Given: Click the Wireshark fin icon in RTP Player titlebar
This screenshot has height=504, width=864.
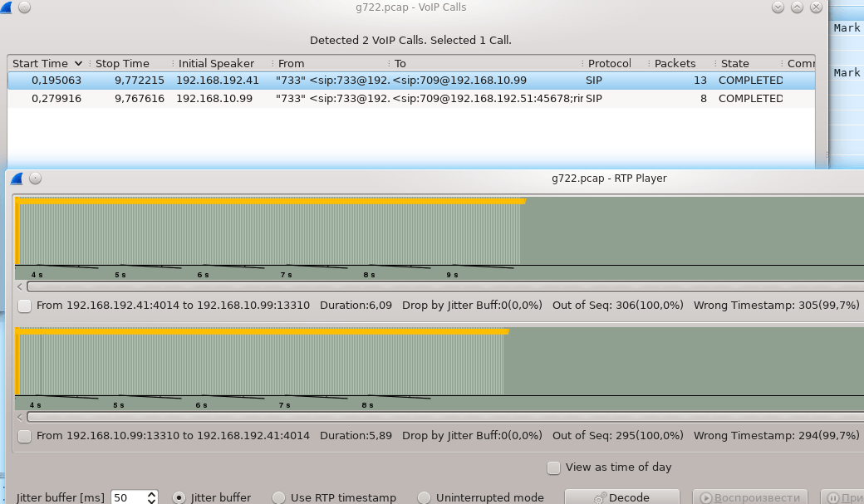Looking at the screenshot, I should 17,179.
